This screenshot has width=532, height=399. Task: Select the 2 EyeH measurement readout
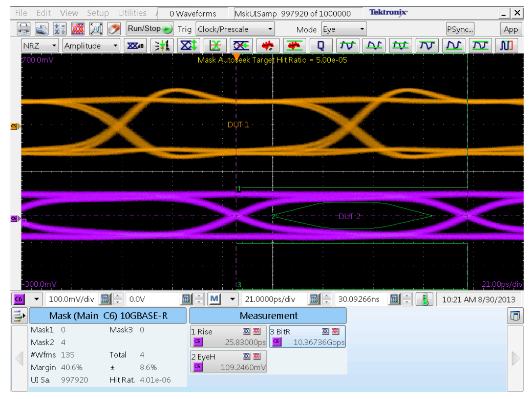[228, 362]
